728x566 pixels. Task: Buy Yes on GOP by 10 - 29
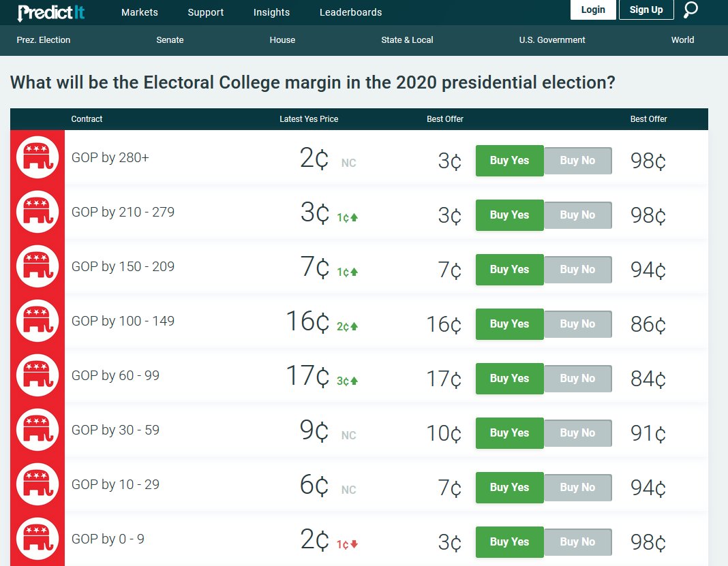(509, 488)
